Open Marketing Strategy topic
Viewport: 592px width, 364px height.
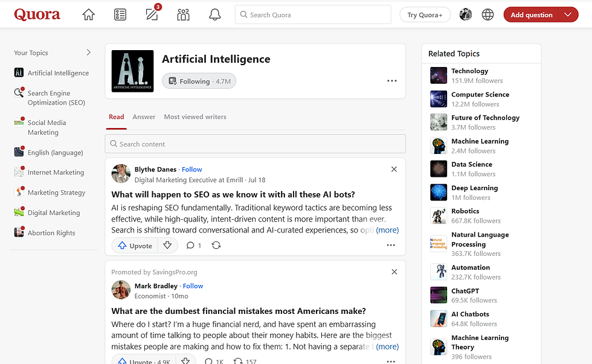(50, 193)
